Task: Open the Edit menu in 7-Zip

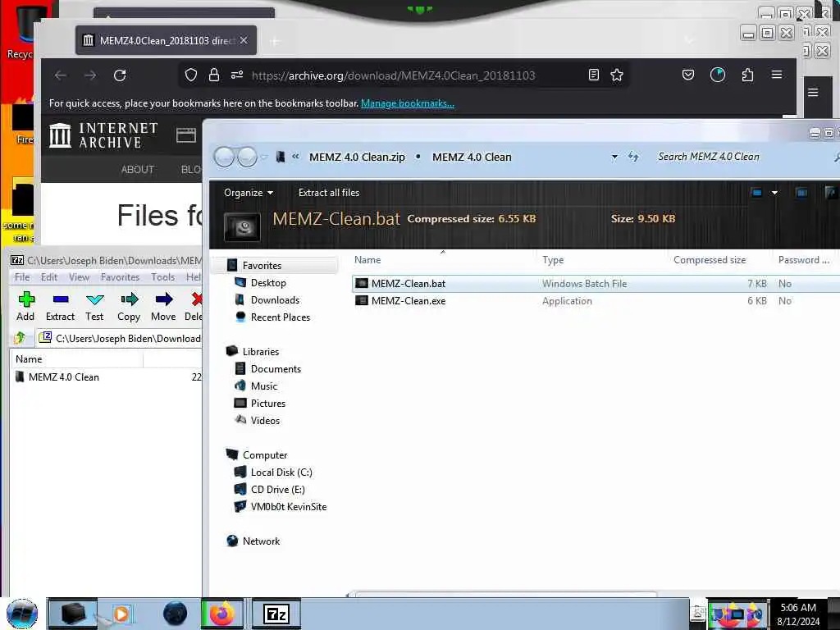Action: point(49,277)
